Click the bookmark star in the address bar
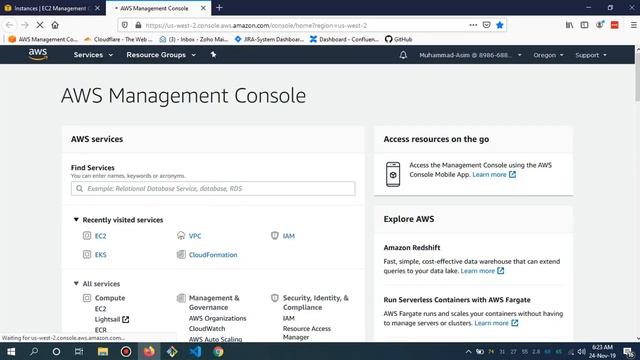This screenshot has height=360, width=640. coord(500,25)
